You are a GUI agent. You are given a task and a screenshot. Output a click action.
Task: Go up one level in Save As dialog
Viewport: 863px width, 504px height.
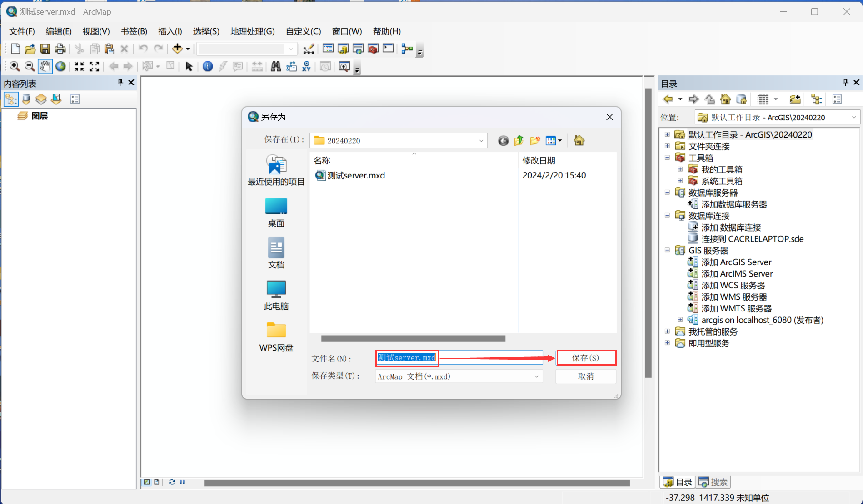coord(519,141)
